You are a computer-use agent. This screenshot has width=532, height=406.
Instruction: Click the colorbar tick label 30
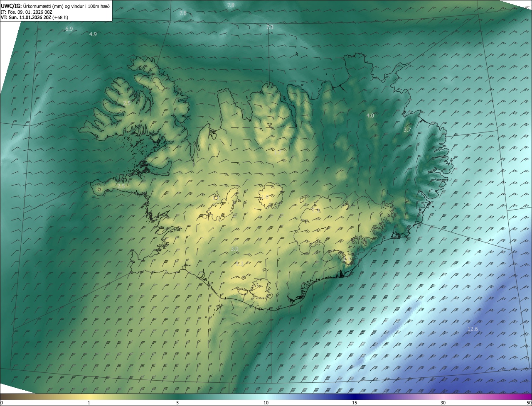point(443,403)
